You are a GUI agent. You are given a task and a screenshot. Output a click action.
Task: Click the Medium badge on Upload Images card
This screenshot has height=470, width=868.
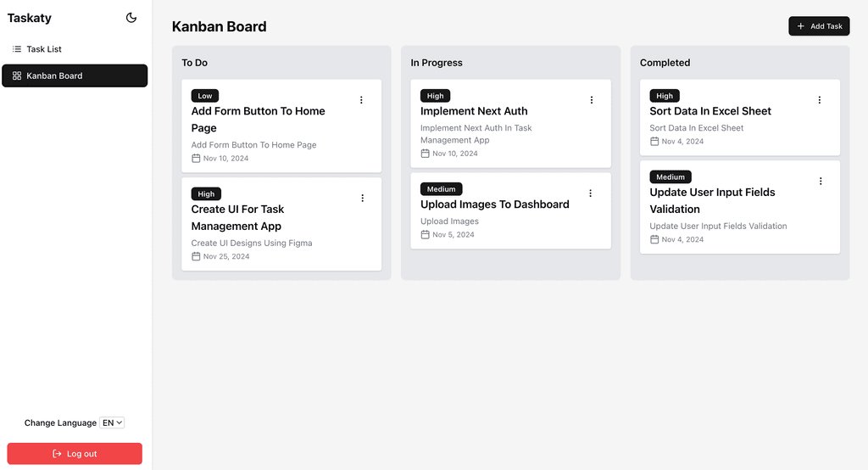click(441, 189)
